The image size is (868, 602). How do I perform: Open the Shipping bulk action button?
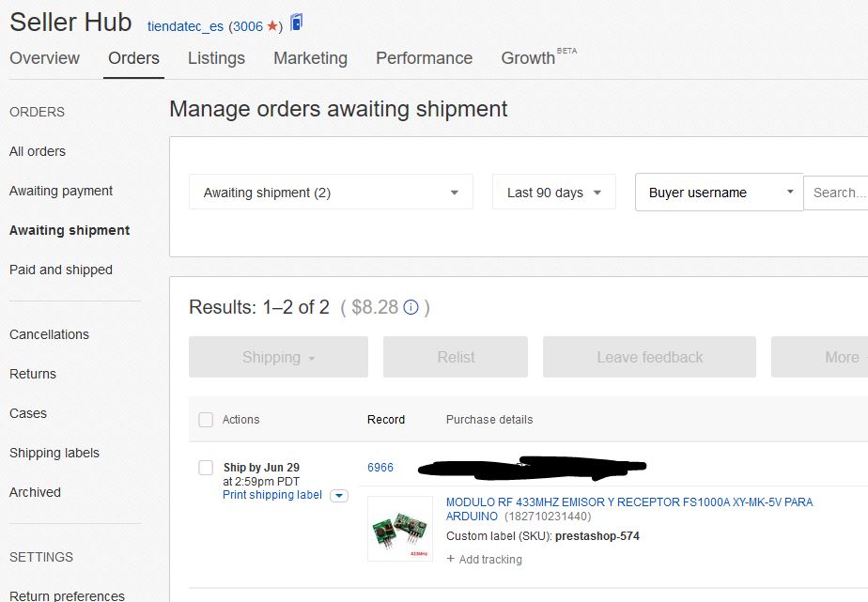coord(278,357)
